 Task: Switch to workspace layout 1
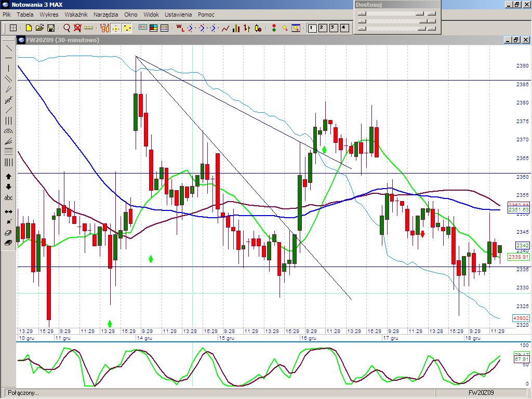click(312, 28)
